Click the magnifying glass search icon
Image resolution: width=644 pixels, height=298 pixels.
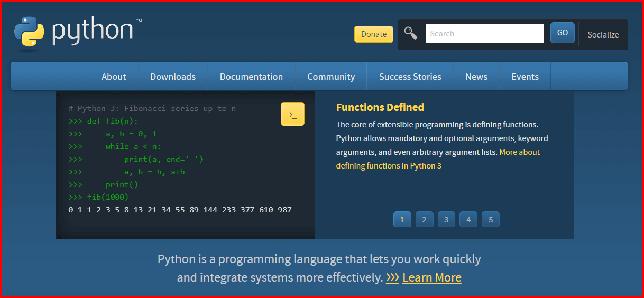411,33
